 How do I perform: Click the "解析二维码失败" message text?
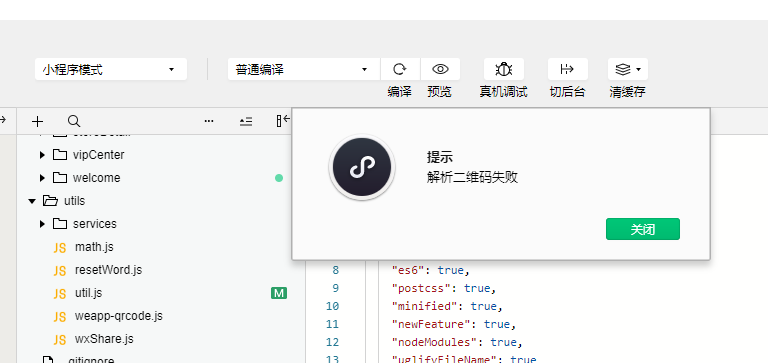pyautogui.click(x=472, y=177)
